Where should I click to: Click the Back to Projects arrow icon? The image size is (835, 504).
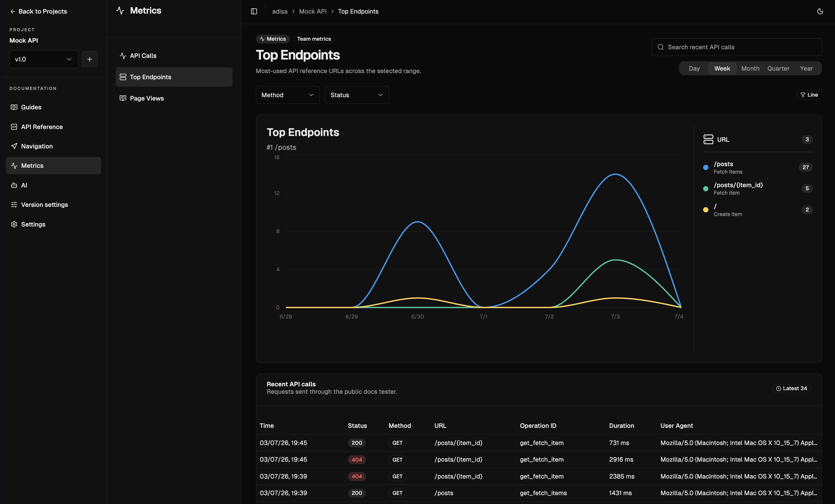coord(12,12)
